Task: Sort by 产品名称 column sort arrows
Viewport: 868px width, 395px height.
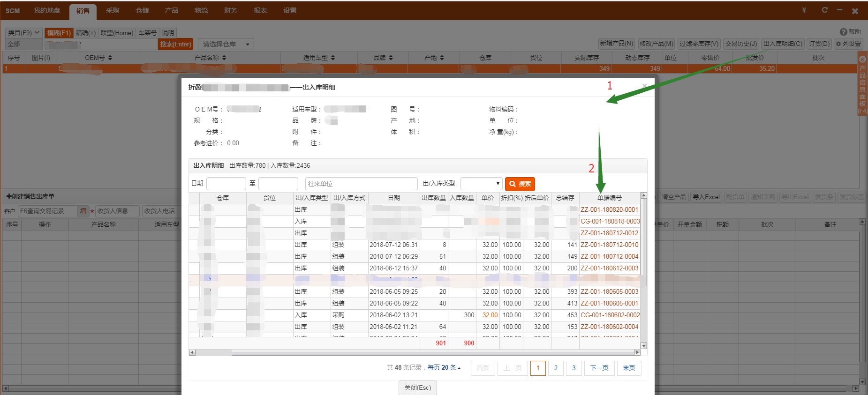Action: 224,58
